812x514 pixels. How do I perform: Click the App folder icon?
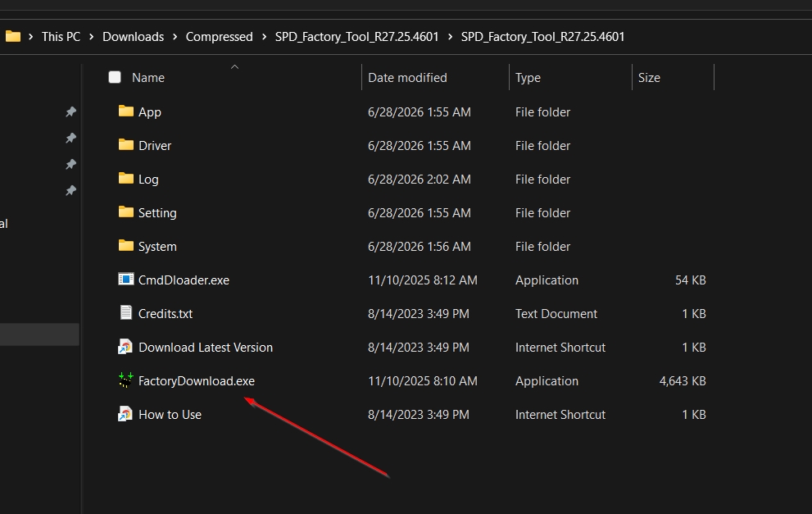126,111
